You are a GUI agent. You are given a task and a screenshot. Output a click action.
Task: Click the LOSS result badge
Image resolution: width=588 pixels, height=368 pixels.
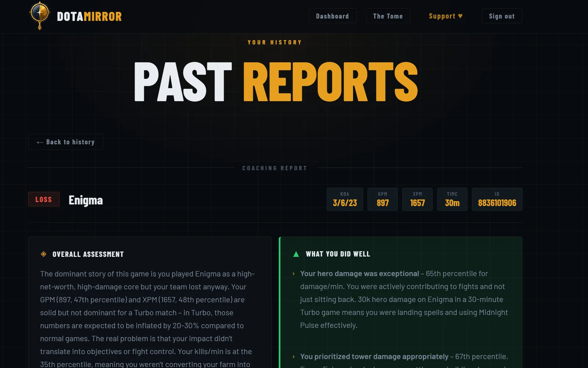click(44, 199)
